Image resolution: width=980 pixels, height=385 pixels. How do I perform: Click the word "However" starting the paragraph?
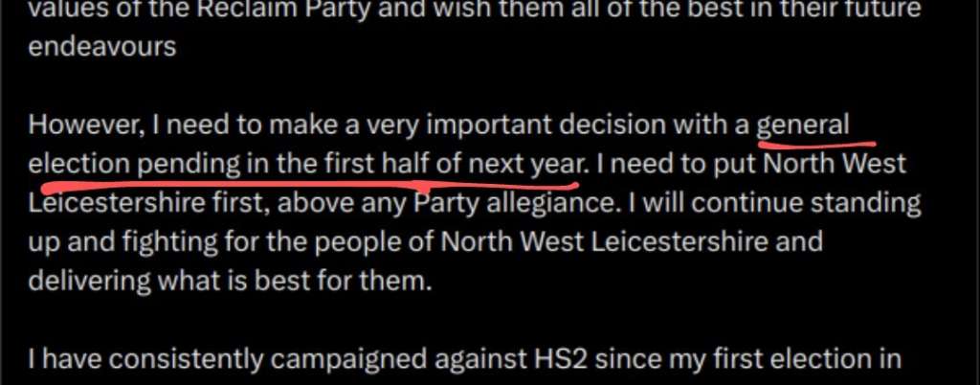coord(82,126)
